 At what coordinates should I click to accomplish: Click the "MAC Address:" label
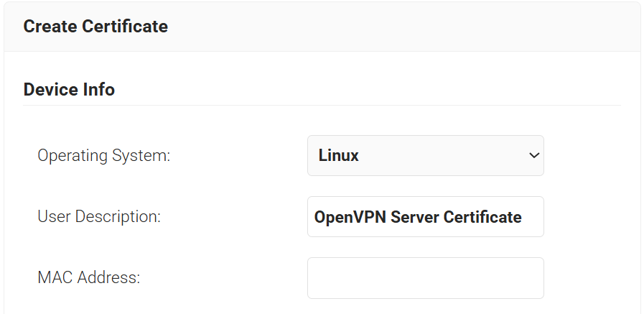[88, 277]
